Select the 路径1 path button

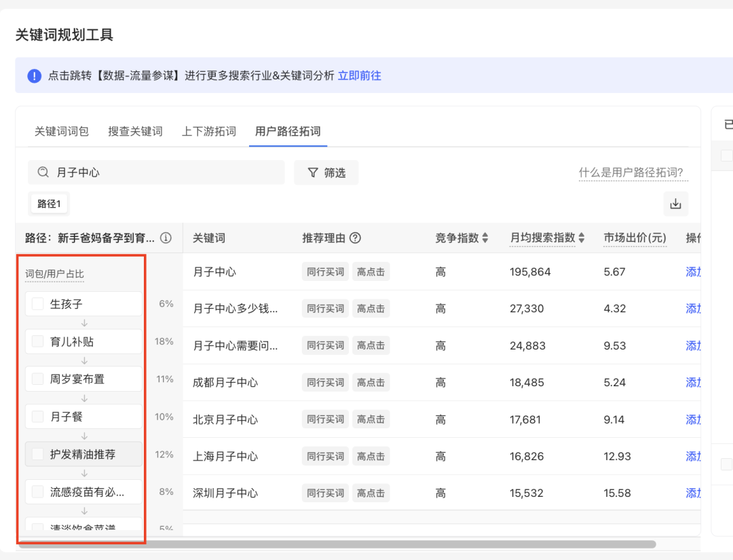[x=49, y=204]
